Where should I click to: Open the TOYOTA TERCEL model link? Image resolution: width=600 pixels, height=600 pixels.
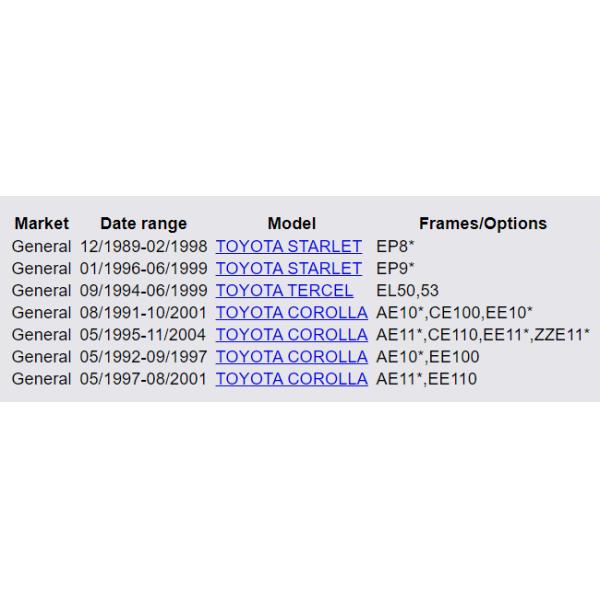pos(284,290)
